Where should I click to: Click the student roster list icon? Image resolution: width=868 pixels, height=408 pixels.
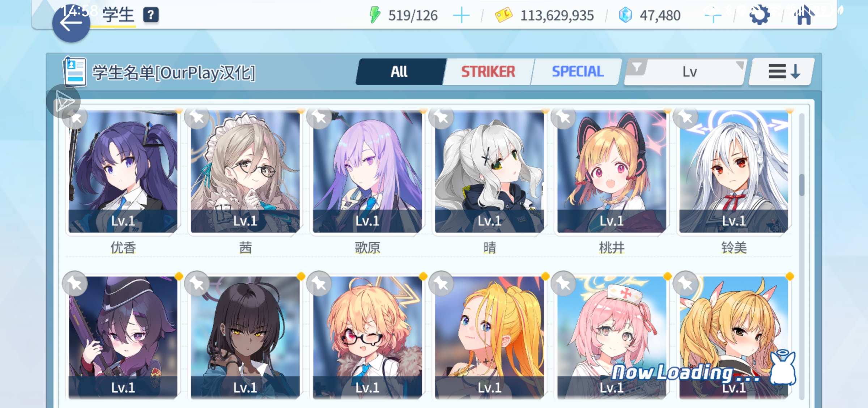[75, 72]
